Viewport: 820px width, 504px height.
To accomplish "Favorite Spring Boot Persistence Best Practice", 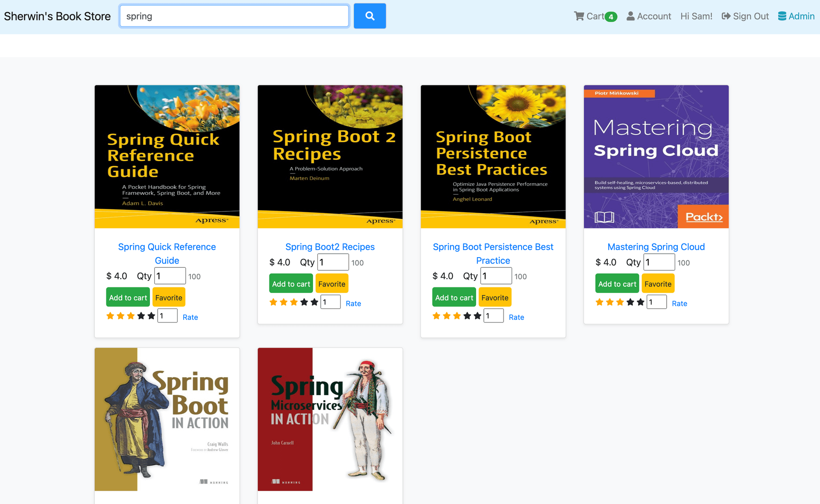I will [x=495, y=298].
